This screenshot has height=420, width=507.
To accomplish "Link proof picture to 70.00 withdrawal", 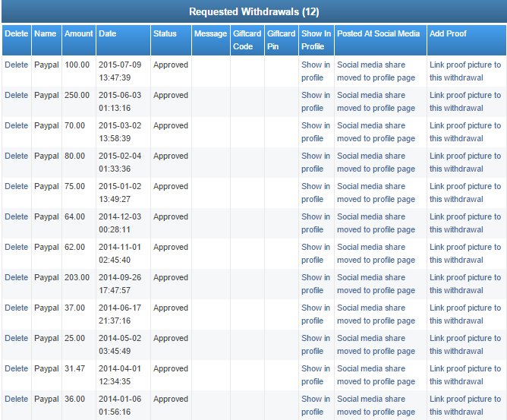I will (465, 132).
